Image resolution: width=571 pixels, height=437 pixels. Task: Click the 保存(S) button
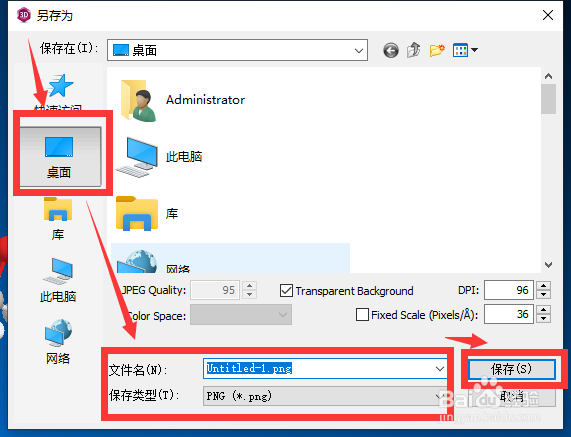tap(511, 369)
